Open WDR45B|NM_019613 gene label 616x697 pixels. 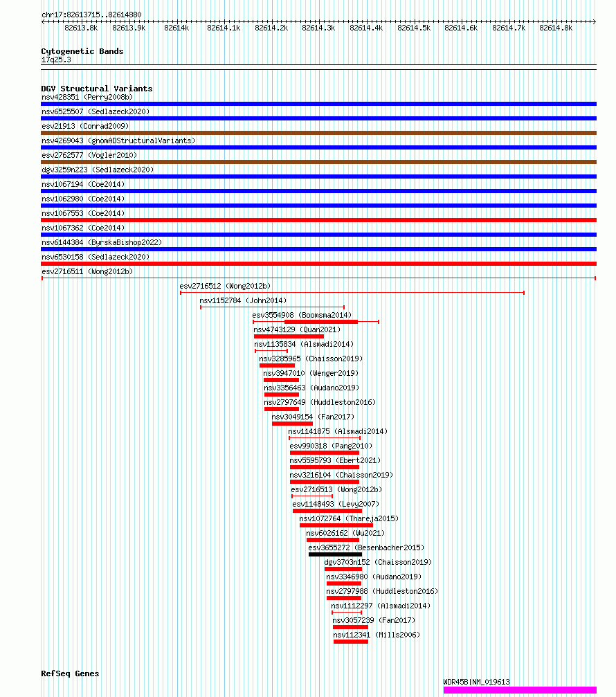[476, 682]
